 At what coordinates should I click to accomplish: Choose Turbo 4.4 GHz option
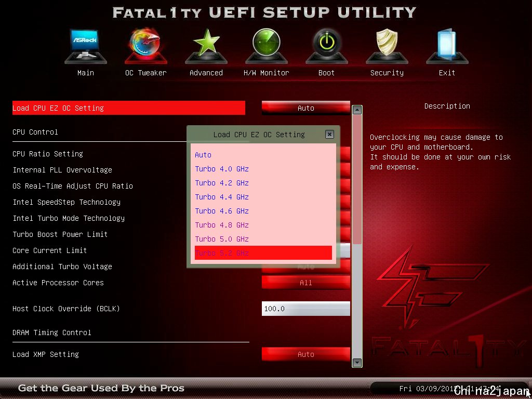(x=263, y=197)
